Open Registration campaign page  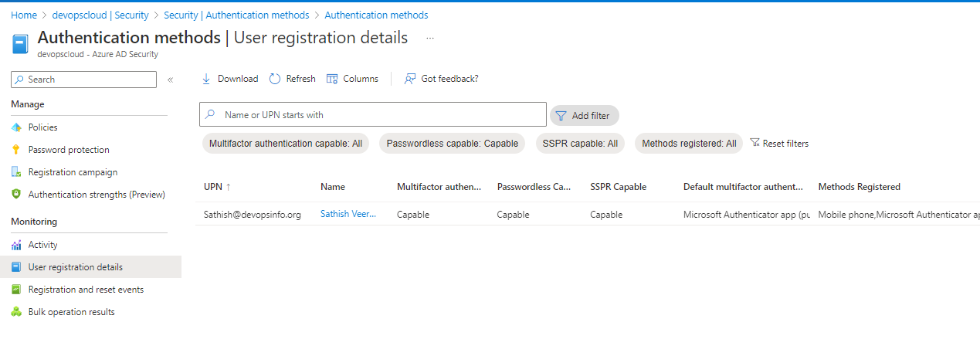click(73, 172)
